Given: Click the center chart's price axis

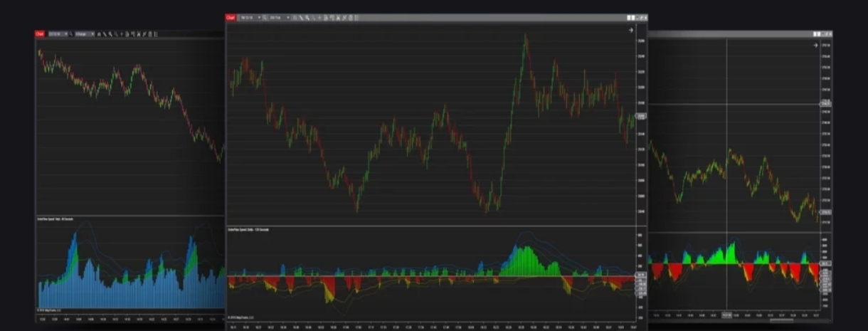Looking at the screenshot, I should [x=641, y=126].
